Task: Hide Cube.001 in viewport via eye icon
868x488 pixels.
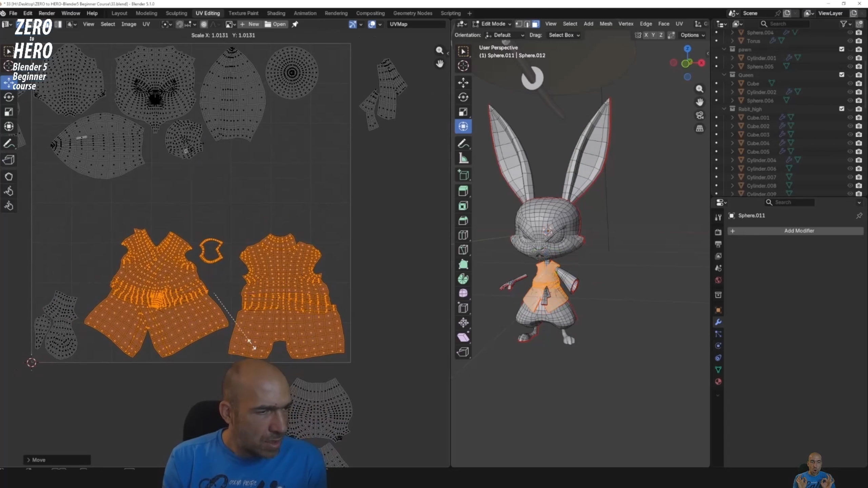Action: coord(850,118)
